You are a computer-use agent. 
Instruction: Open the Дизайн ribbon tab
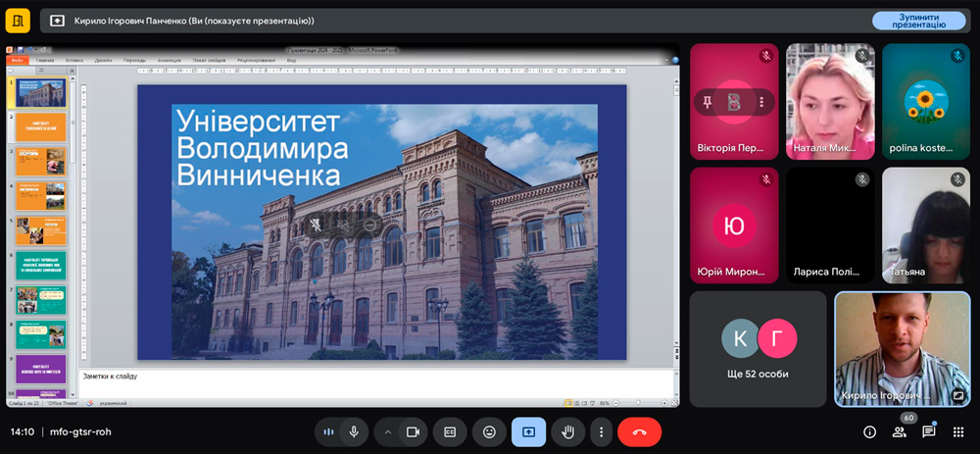[x=103, y=60]
